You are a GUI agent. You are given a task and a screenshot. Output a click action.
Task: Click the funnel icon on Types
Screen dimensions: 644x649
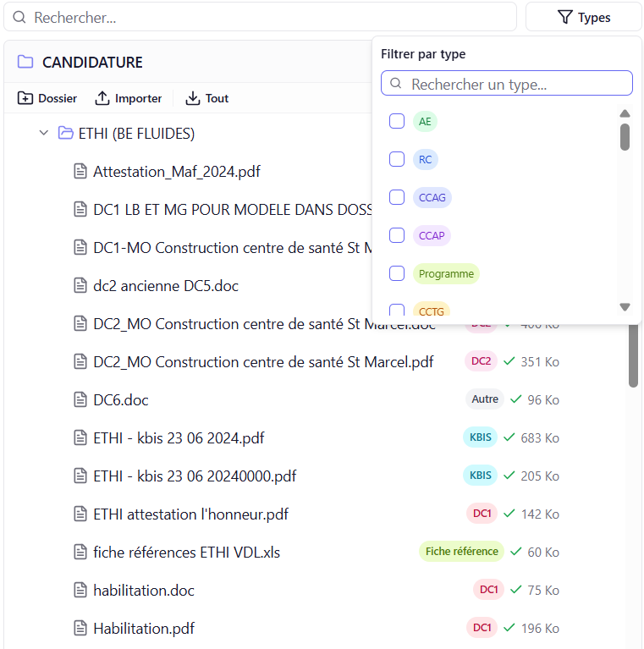pos(565,17)
